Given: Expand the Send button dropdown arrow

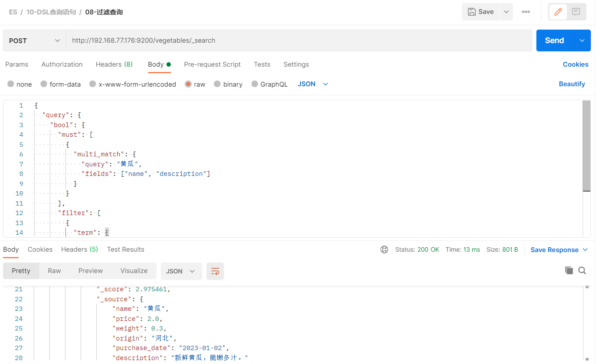Looking at the screenshot, I should pos(582,40).
